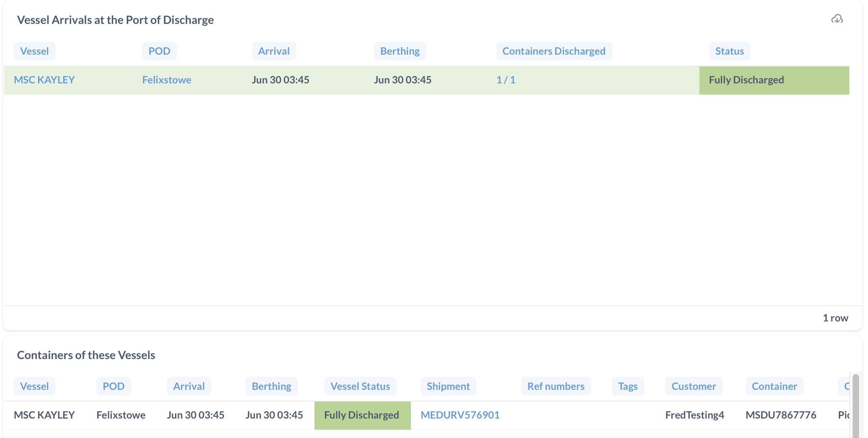868x438 pixels.
Task: Sort by Containers Discharged column
Action: (554, 51)
